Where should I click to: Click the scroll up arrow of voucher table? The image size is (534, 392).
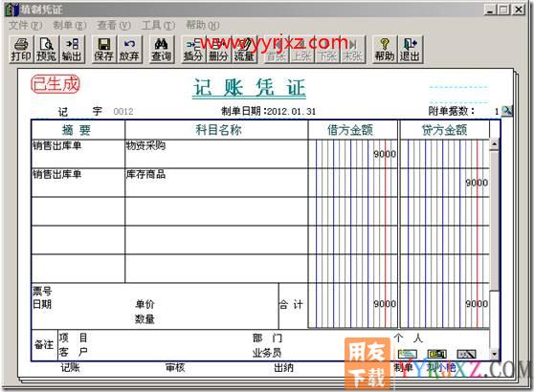(x=494, y=144)
